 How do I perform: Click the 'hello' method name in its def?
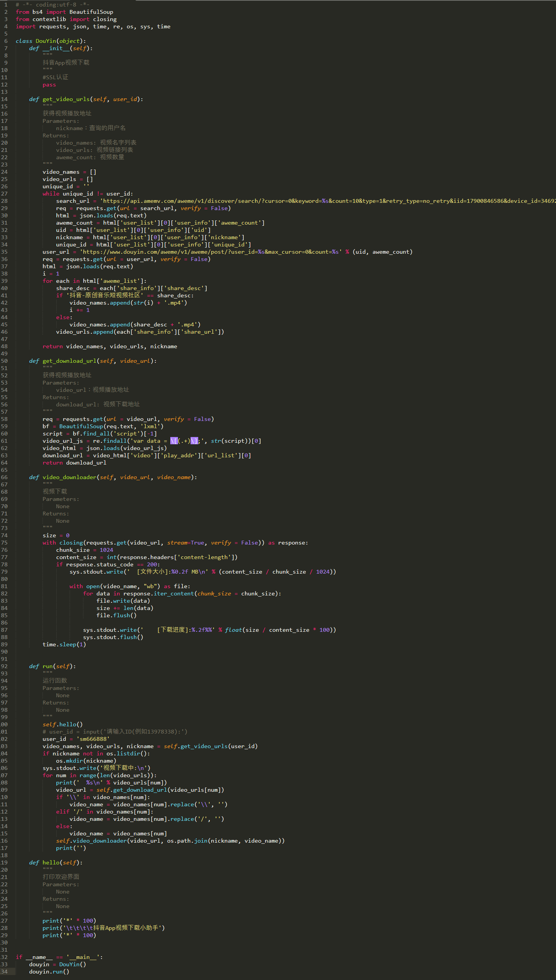(51, 863)
